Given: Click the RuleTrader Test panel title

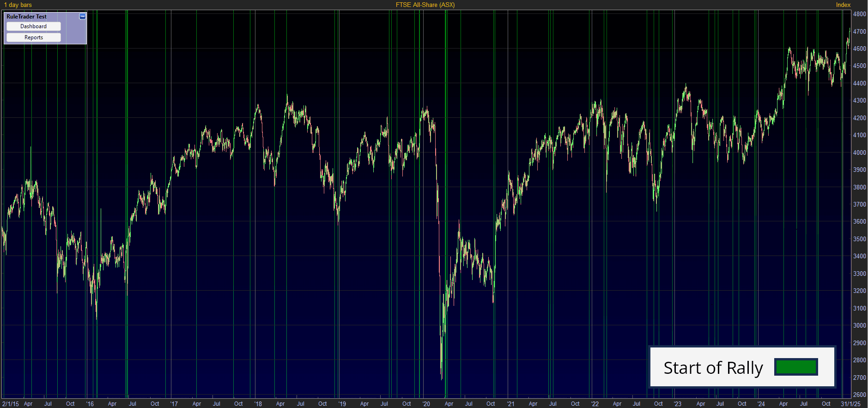Looking at the screenshot, I should pyautogui.click(x=27, y=17).
